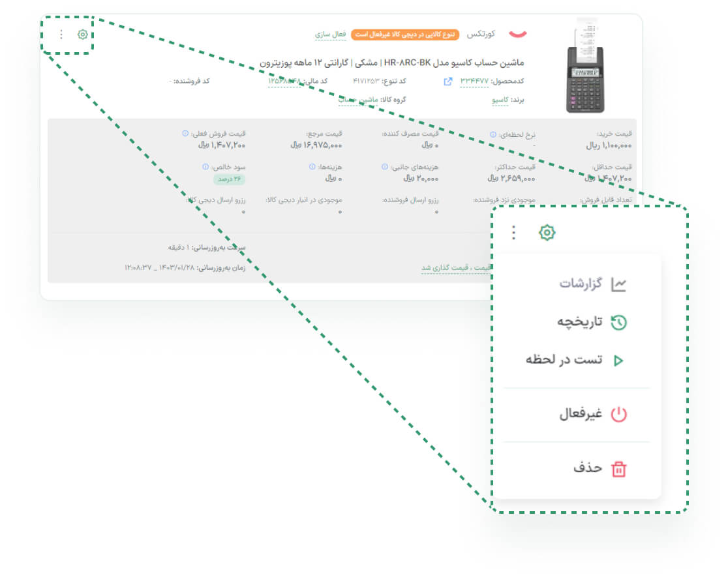Click info icon next to هزینه‌ها

(x=312, y=166)
